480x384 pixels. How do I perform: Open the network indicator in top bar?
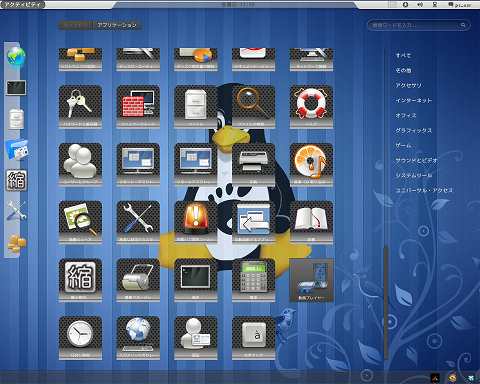tap(435, 4)
